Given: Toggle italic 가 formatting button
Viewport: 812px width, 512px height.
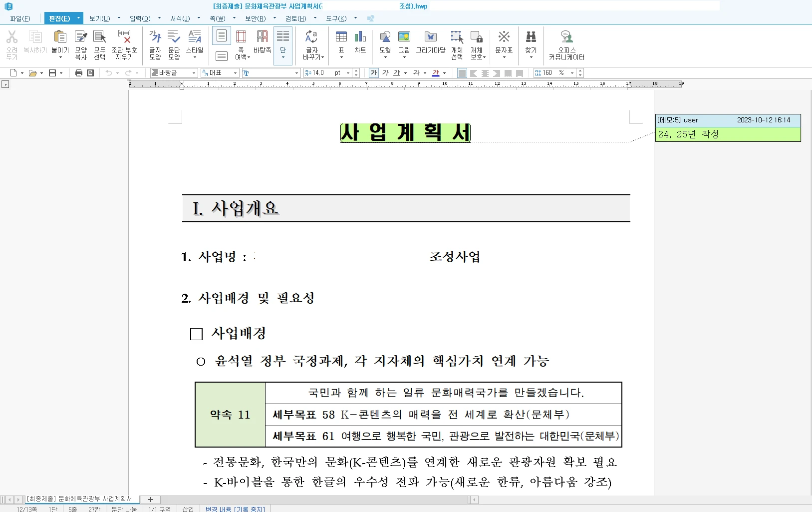Looking at the screenshot, I should pos(385,73).
